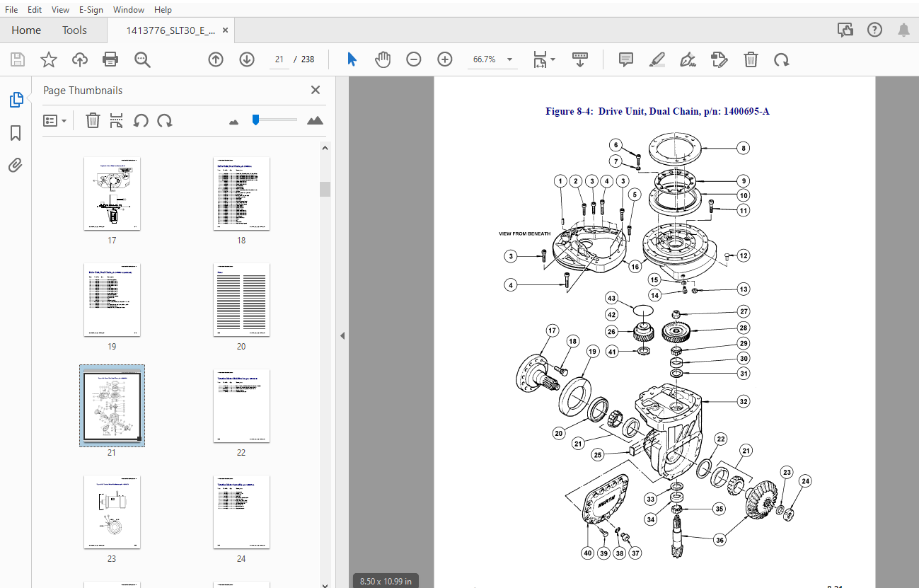Enlarge thumbnail size with the large mountain icon
The height and width of the screenshot is (588, 919).
pos(316,120)
